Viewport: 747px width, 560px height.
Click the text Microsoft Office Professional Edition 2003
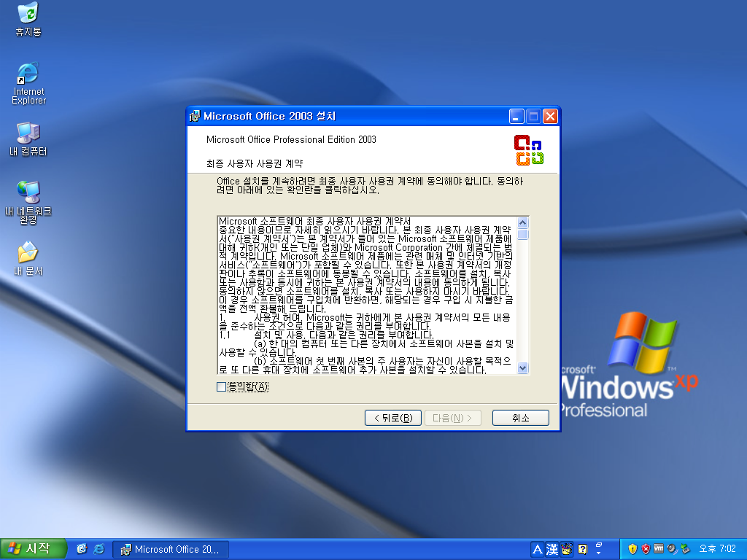[291, 139]
